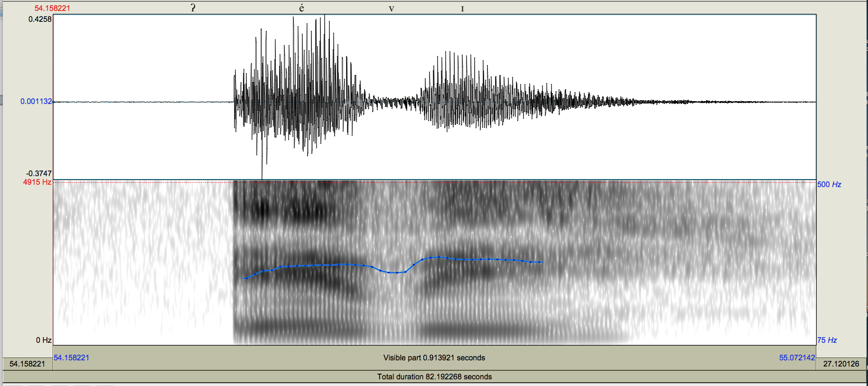Click the 0 Hz spectrogram floor label
The image size is (868, 386).
(x=44, y=340)
